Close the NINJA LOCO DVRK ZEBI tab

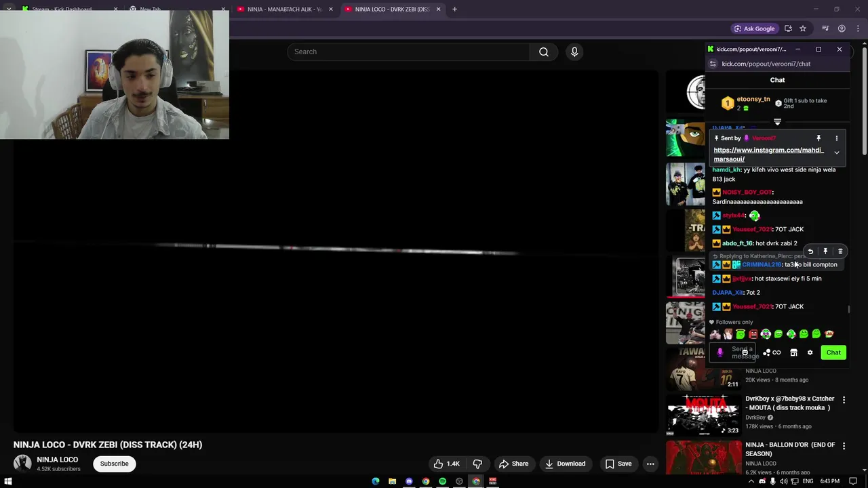point(438,9)
